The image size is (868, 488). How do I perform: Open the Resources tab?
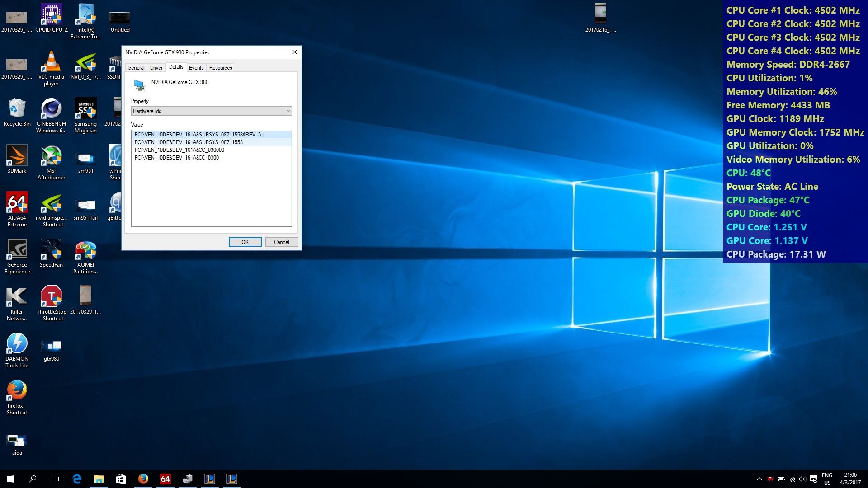click(x=220, y=68)
